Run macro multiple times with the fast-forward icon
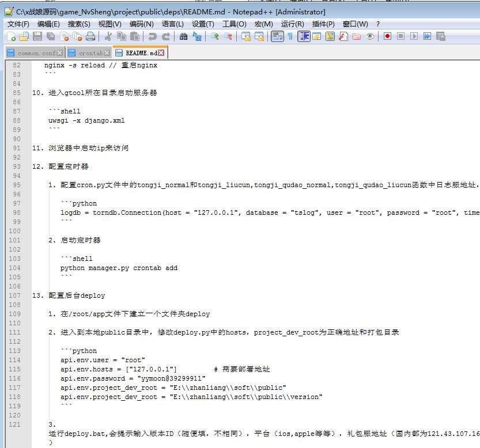The height and width of the screenshot is (448, 480). coord(428,36)
